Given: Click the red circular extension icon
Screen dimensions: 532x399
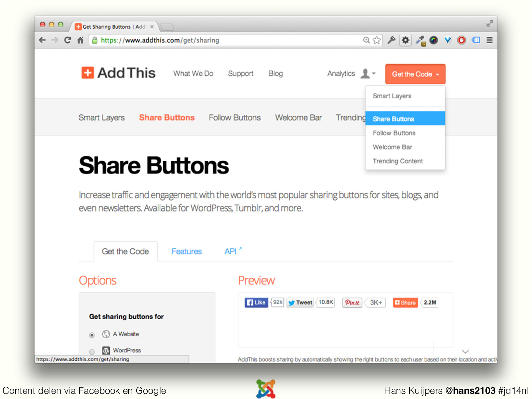Looking at the screenshot, I should coord(462,40).
